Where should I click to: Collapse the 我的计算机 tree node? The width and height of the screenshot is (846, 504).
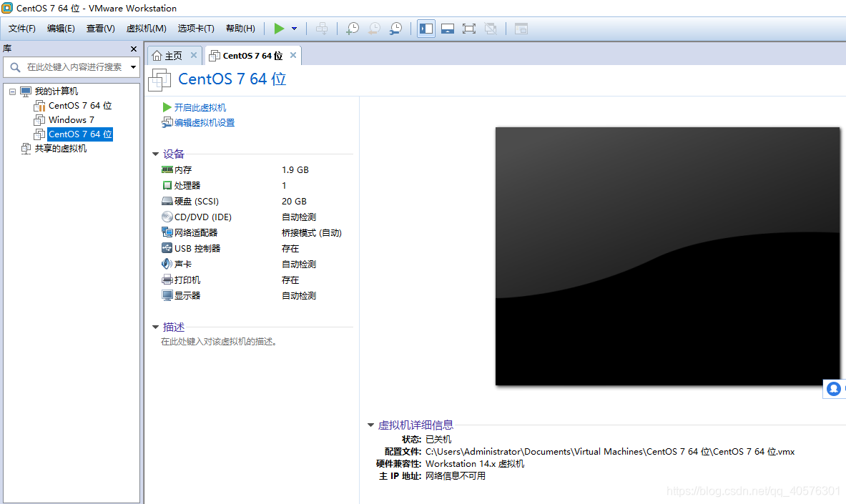click(x=12, y=92)
